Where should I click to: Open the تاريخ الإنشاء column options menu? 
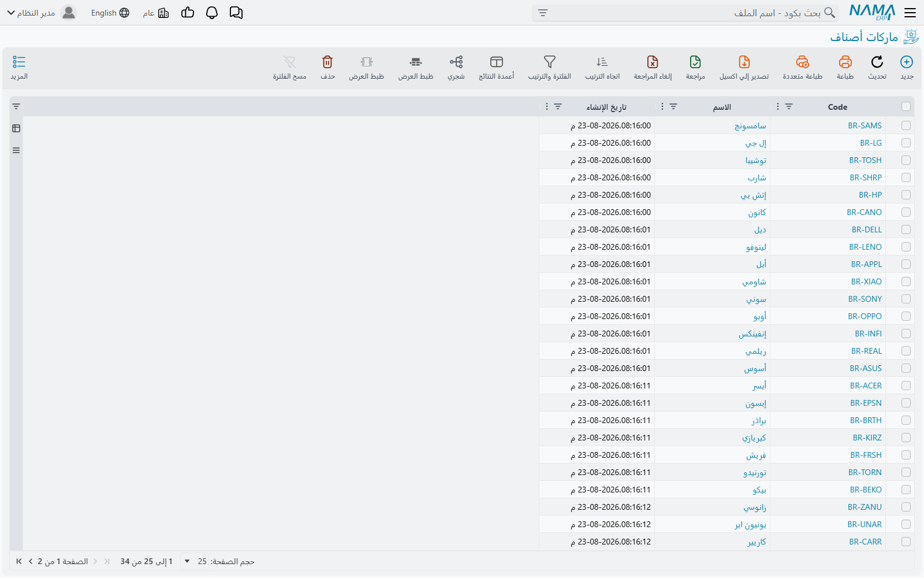547,106
